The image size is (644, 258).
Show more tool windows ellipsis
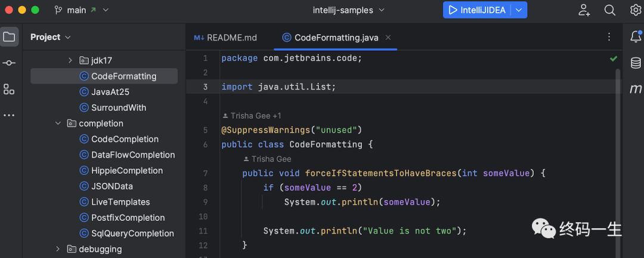coord(9,115)
